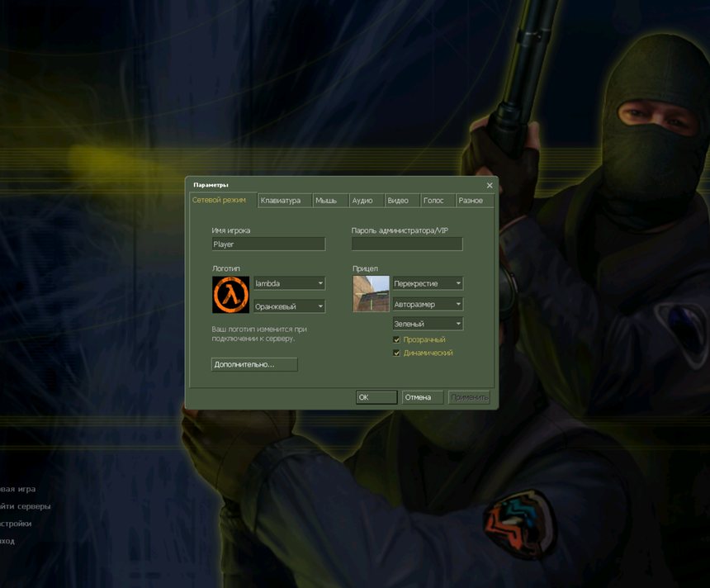Click the Применить button

(469, 397)
